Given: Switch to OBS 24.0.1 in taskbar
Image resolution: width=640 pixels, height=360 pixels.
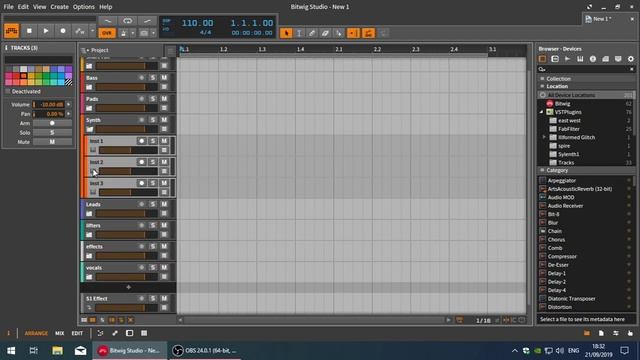Looking at the screenshot, I should (x=204, y=351).
